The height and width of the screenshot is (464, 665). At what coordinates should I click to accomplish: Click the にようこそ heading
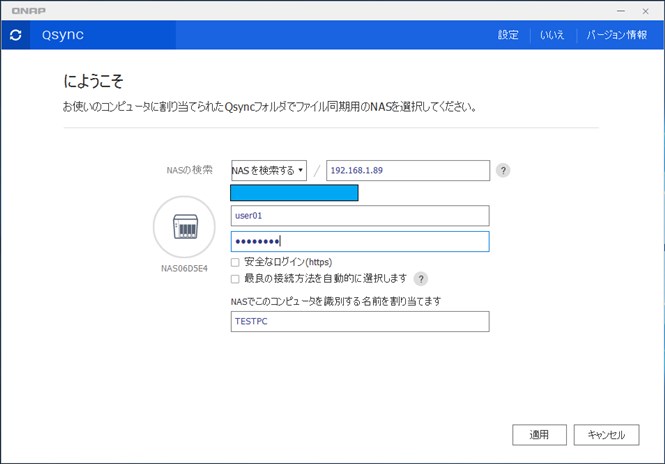coord(93,81)
